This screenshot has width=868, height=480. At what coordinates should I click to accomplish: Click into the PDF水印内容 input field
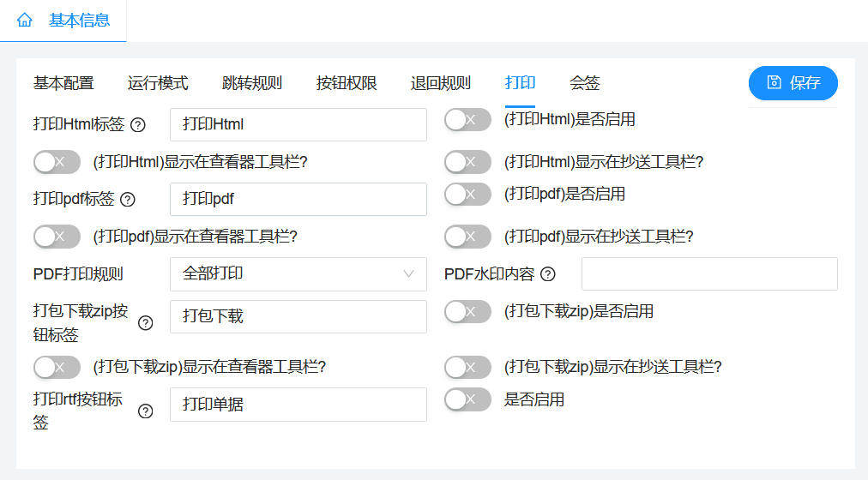click(x=709, y=273)
